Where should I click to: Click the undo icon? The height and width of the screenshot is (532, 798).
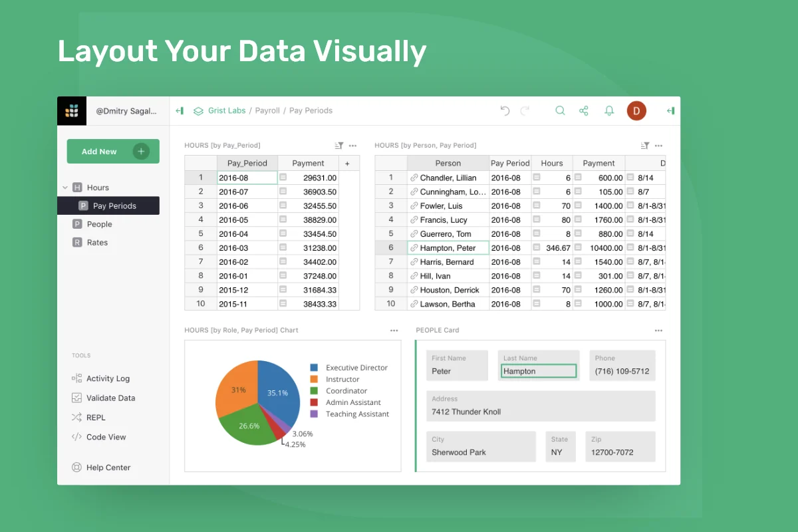(x=505, y=111)
